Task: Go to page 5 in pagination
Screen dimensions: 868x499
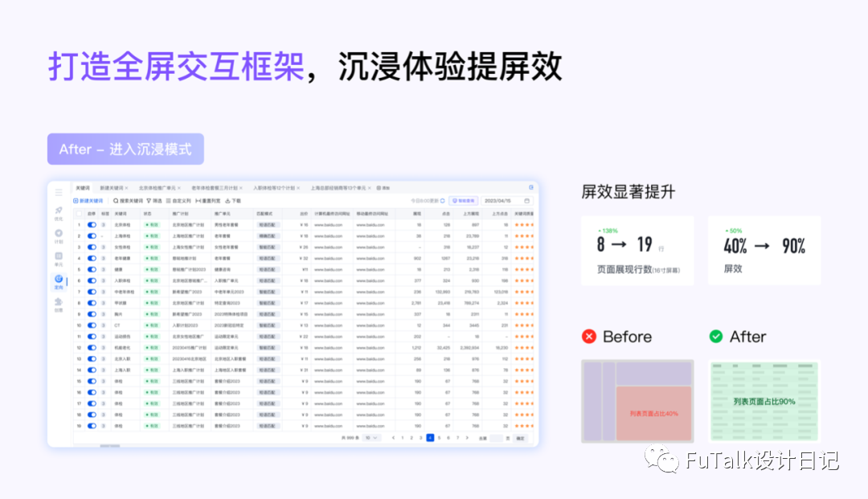Action: click(439, 438)
